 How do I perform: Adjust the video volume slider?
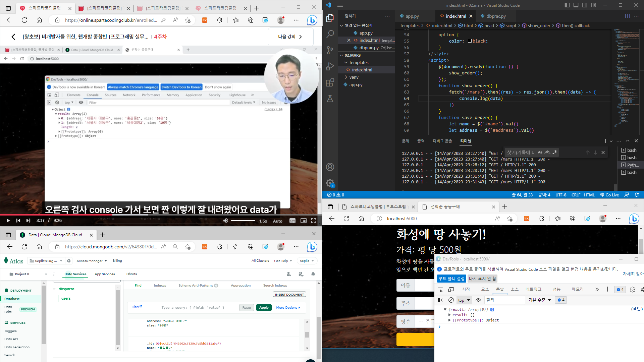tap(243, 221)
